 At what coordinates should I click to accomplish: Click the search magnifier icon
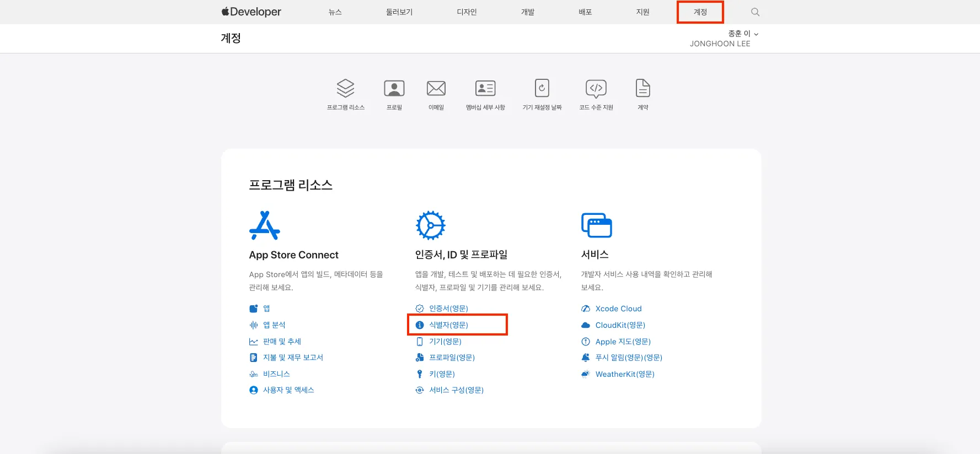pyautogui.click(x=755, y=12)
